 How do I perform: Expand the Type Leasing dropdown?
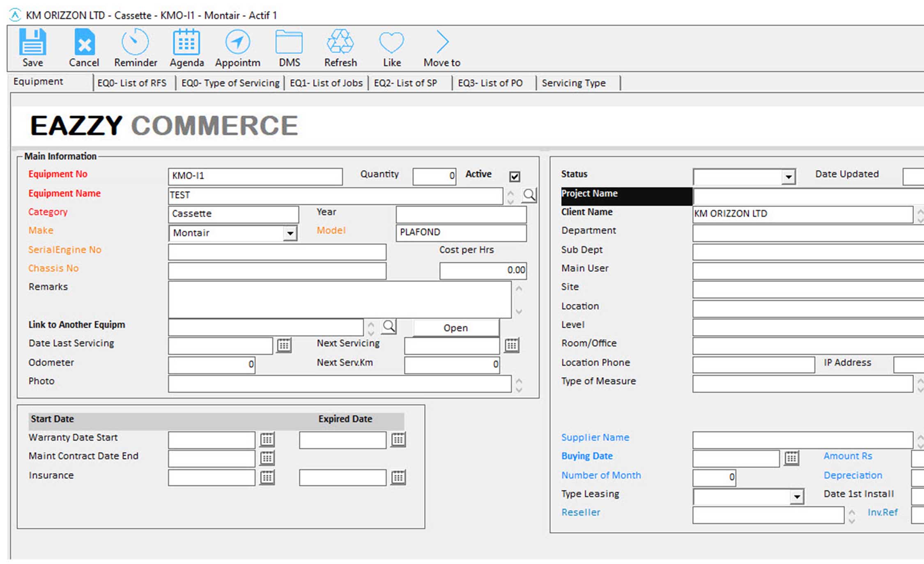(797, 497)
